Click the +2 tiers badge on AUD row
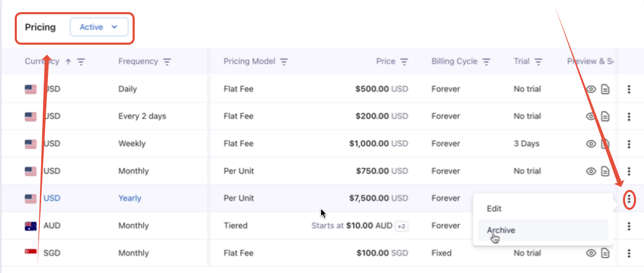The image size is (644, 273). click(401, 226)
